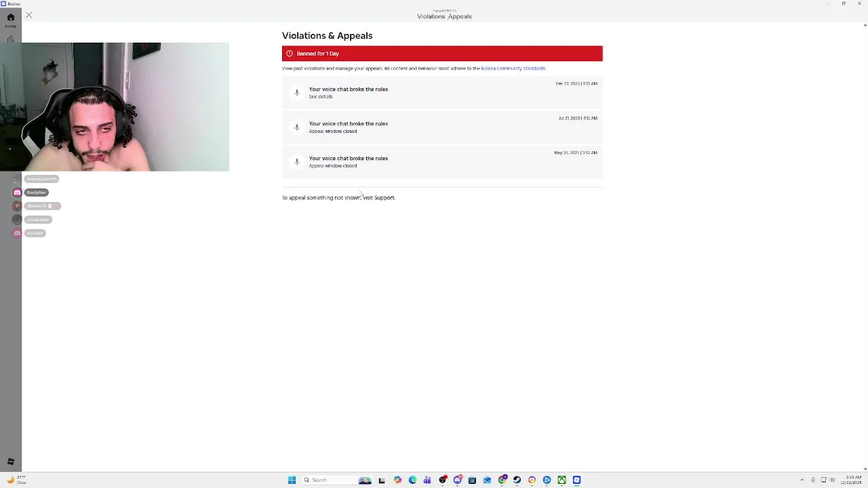The height and width of the screenshot is (488, 868).
Task: Visit the Support link below the violations
Action: click(384, 198)
